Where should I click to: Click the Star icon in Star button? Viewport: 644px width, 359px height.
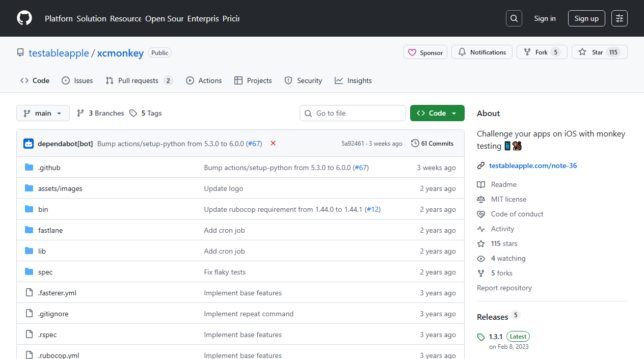(582, 52)
